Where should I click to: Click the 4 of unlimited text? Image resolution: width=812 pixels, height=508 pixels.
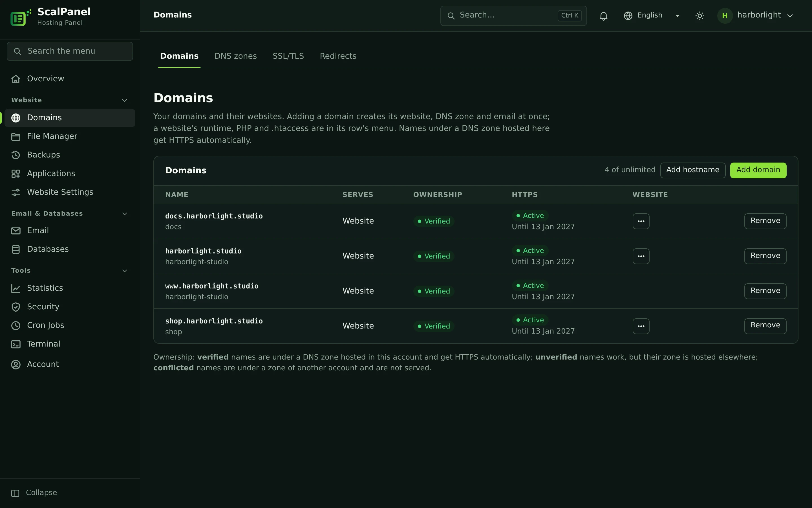pos(630,170)
